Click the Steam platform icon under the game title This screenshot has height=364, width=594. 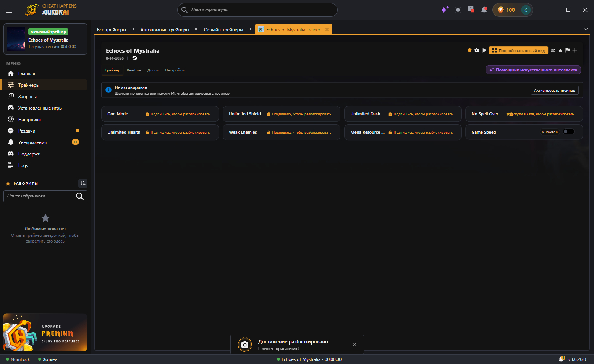[134, 58]
